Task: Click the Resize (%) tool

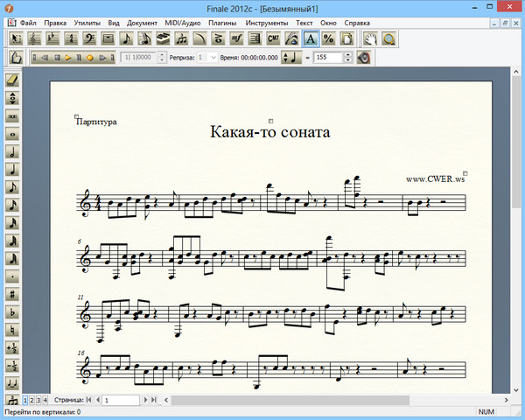Action: click(328, 38)
